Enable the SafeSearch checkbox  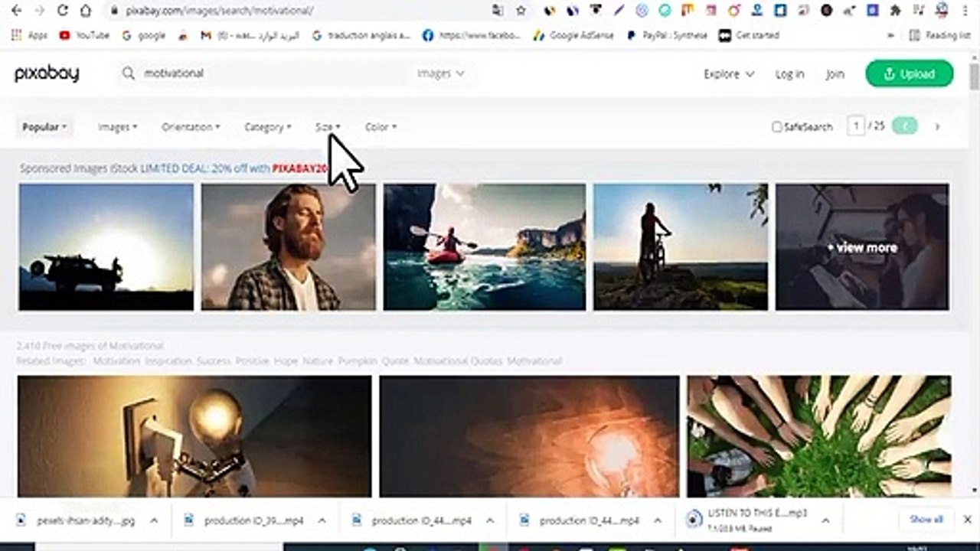pyautogui.click(x=777, y=127)
